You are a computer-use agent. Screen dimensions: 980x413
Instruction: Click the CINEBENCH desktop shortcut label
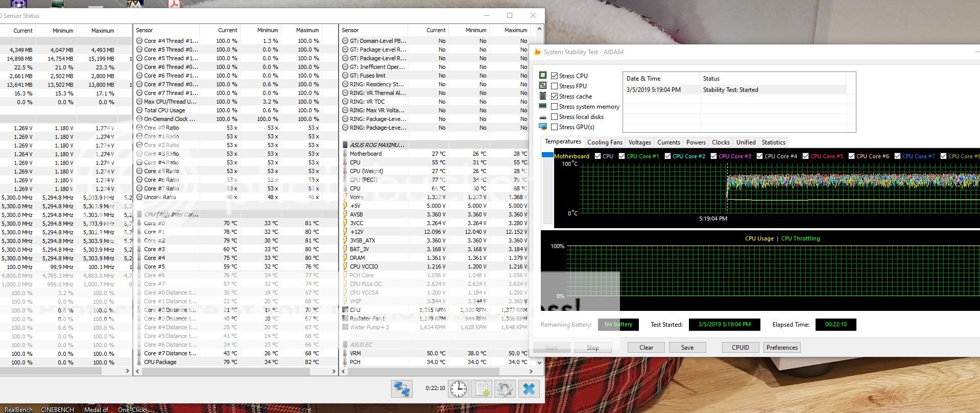click(x=57, y=409)
